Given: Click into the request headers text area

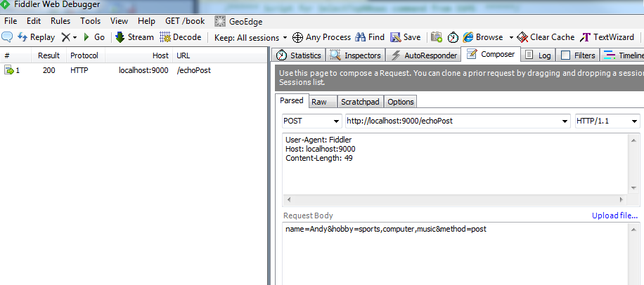Looking at the screenshot, I should [x=455, y=164].
